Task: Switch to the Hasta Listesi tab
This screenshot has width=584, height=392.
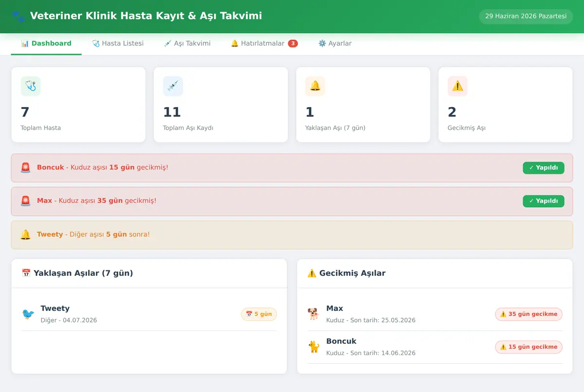Action: point(118,44)
